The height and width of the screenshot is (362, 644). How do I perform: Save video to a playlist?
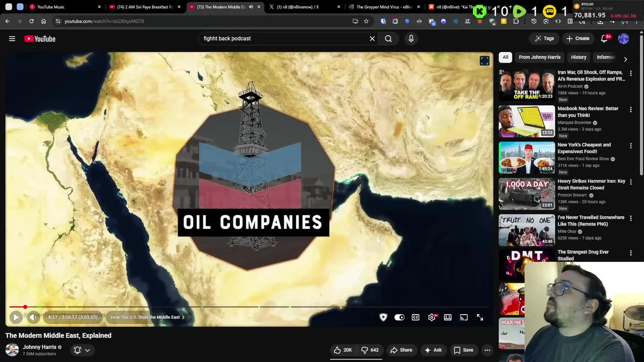click(x=463, y=350)
